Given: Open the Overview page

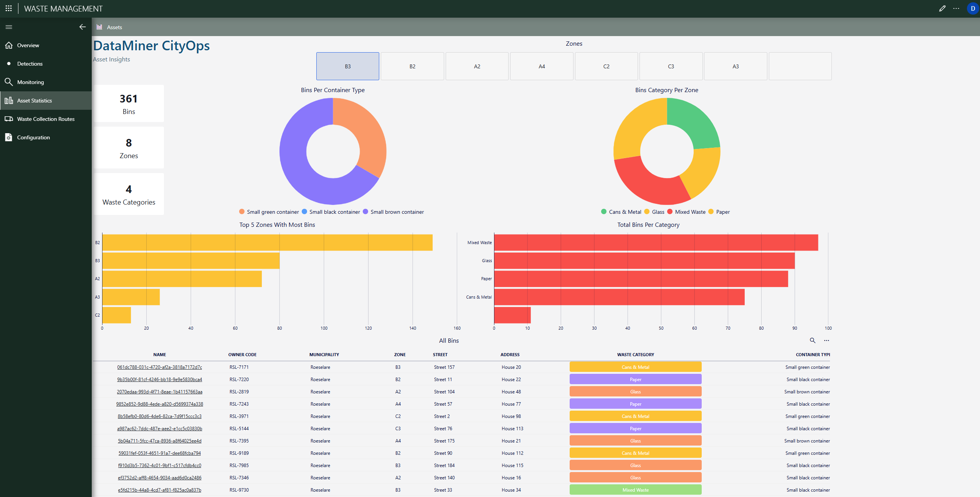Looking at the screenshot, I should pyautogui.click(x=28, y=45).
